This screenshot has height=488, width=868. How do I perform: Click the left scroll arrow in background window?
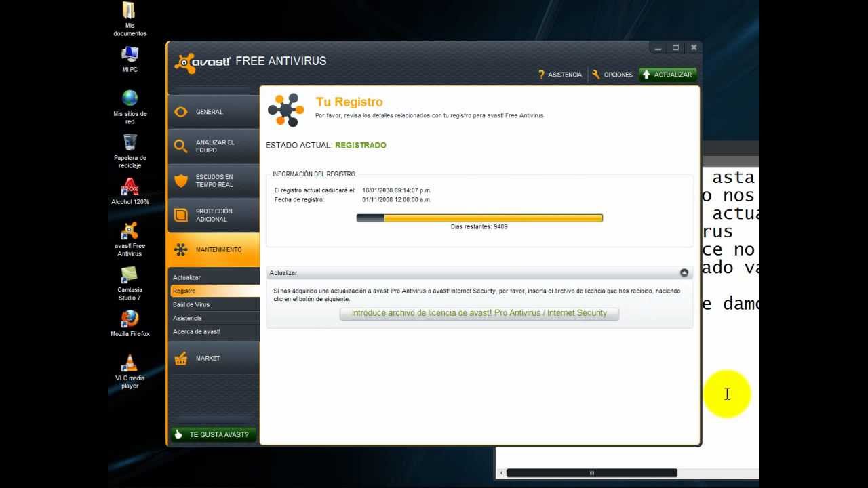pos(501,473)
